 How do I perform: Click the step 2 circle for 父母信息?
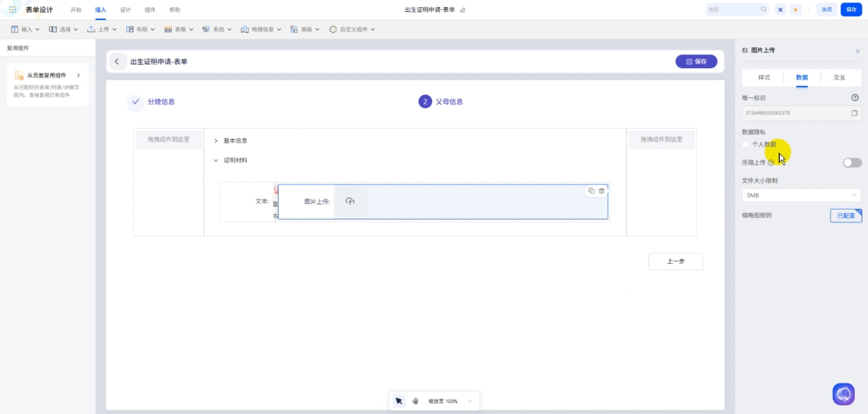[x=425, y=102]
